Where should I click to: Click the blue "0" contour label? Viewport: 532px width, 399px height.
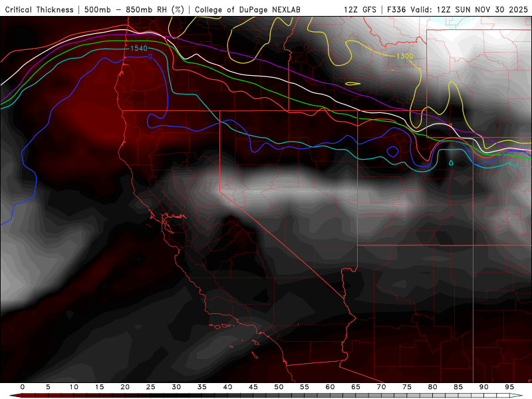click(x=150, y=57)
